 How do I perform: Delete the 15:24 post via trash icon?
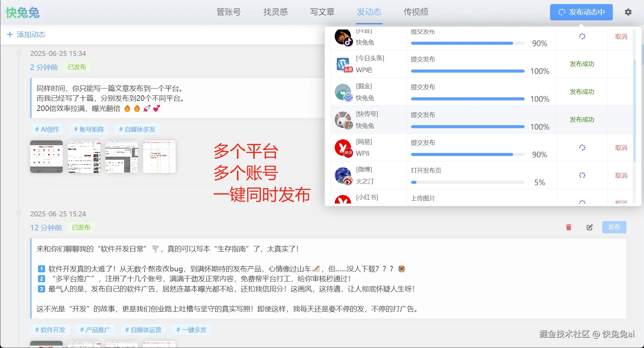pos(569,228)
